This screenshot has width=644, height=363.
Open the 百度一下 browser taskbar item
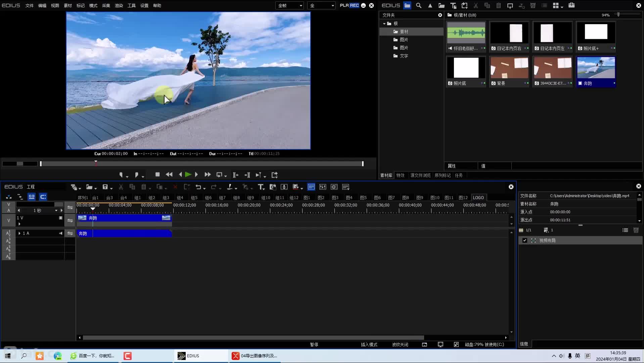[x=93, y=356]
